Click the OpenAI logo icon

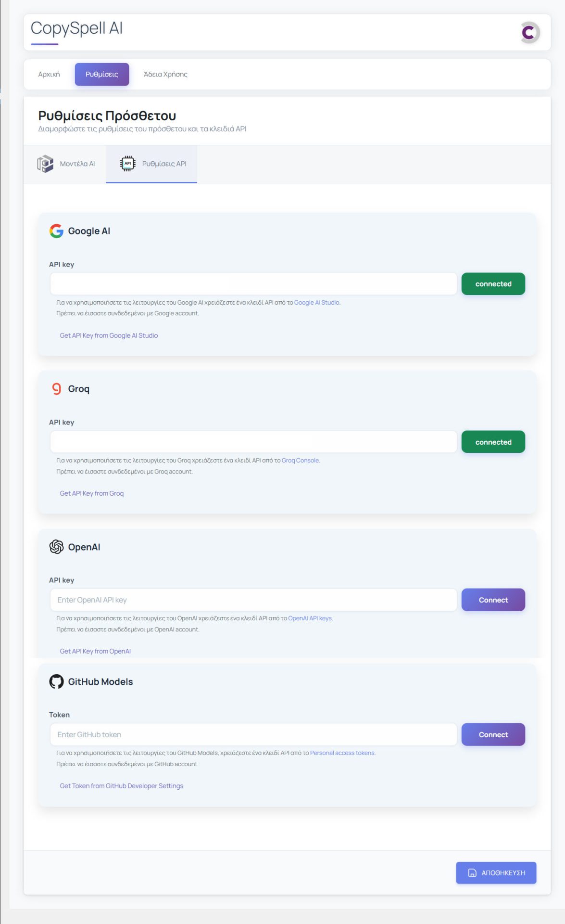click(x=56, y=547)
